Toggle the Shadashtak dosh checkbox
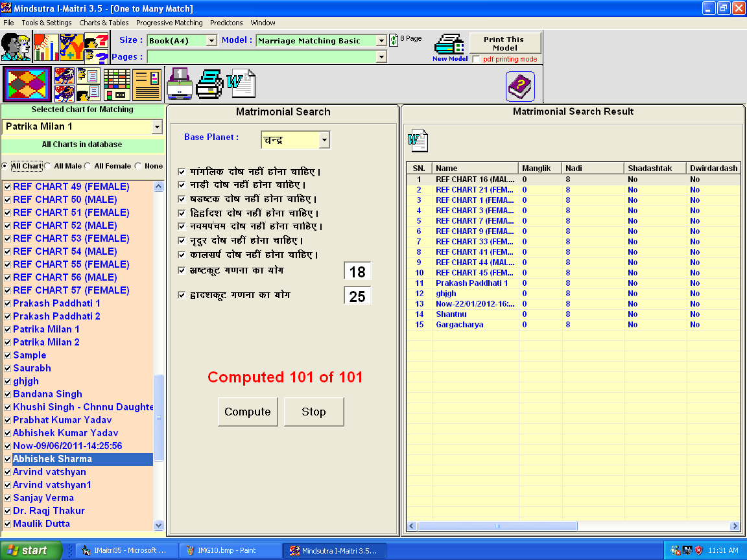 pos(182,199)
